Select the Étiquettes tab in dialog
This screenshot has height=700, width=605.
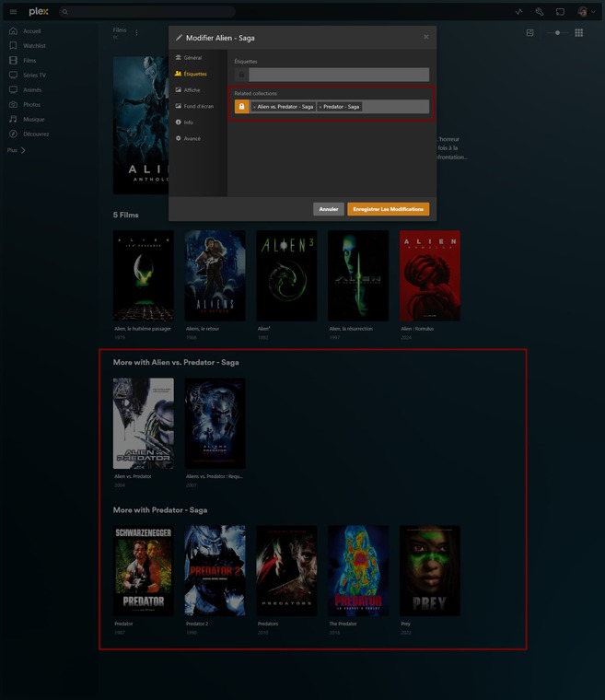coord(192,74)
